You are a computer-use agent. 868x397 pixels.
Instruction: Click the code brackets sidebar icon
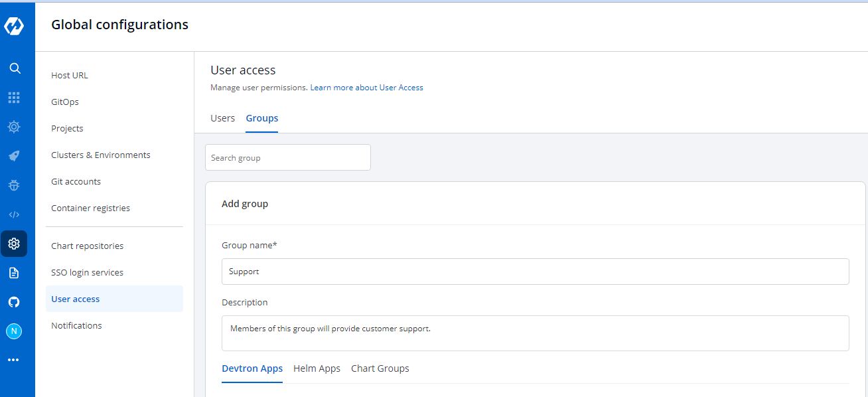(14, 214)
